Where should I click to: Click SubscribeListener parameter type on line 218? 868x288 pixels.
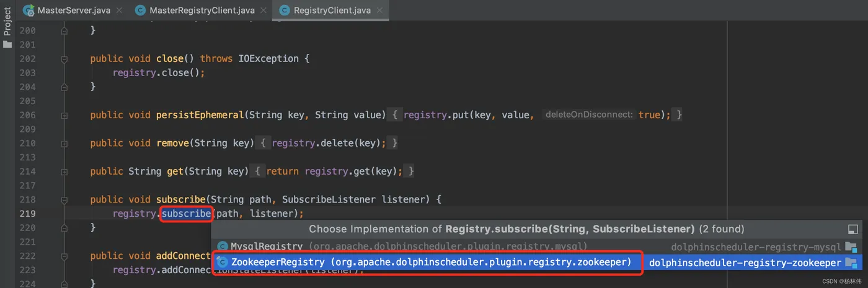tap(329, 199)
